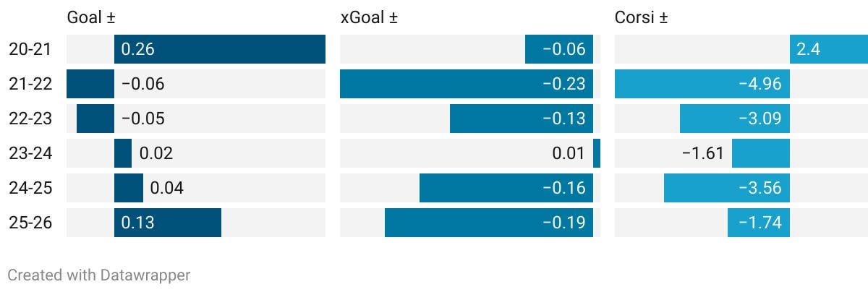
Task: Click the Goal ± column header
Action: click(91, 18)
